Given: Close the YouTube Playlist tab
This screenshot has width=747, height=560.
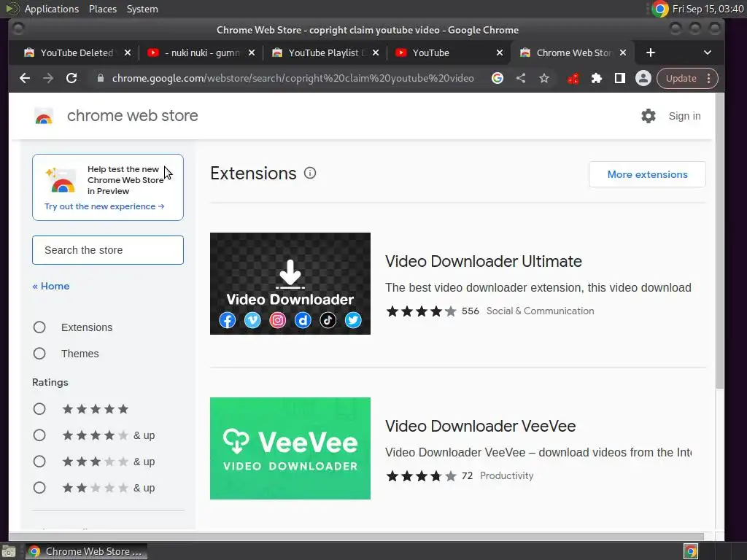Looking at the screenshot, I should [376, 52].
